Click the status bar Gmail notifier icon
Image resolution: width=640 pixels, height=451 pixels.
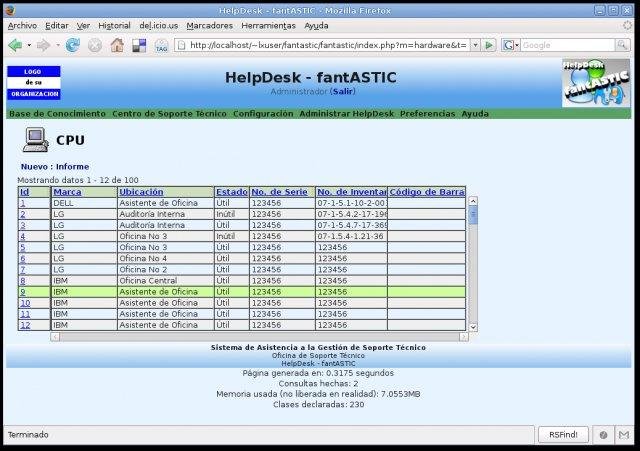(x=624, y=435)
